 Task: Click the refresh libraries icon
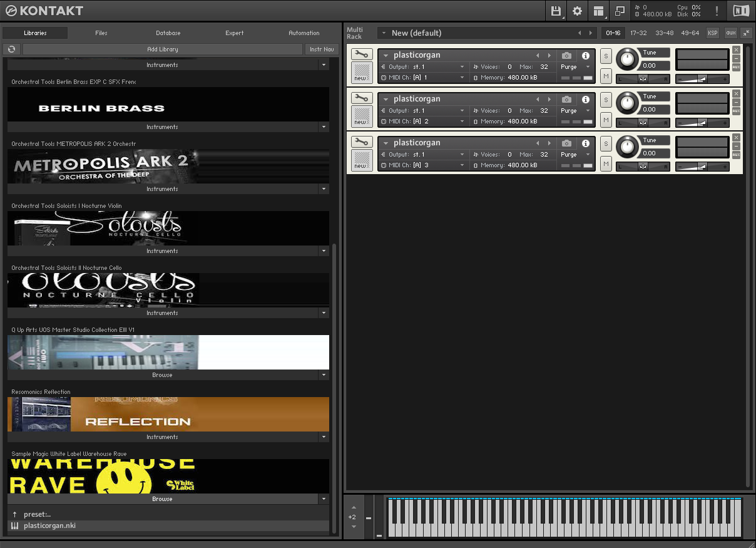click(x=12, y=49)
